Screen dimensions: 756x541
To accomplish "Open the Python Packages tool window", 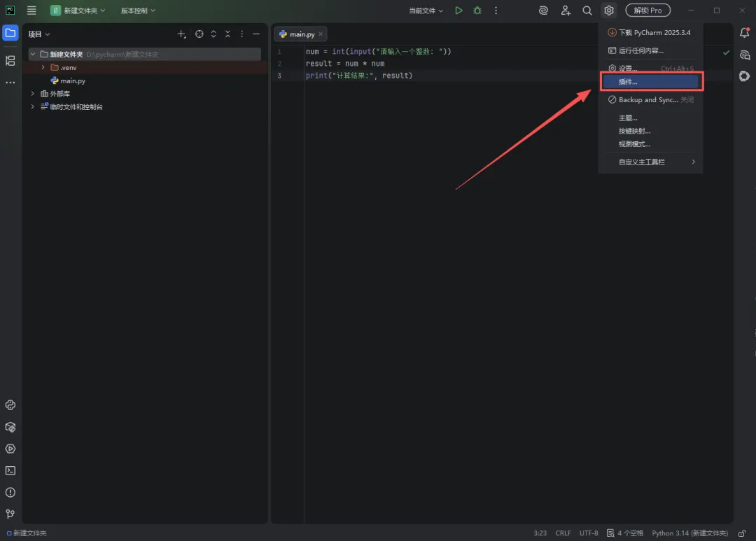I will [10, 427].
